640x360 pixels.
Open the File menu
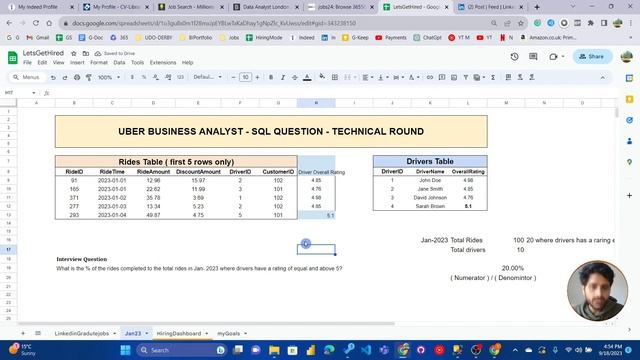click(x=27, y=62)
